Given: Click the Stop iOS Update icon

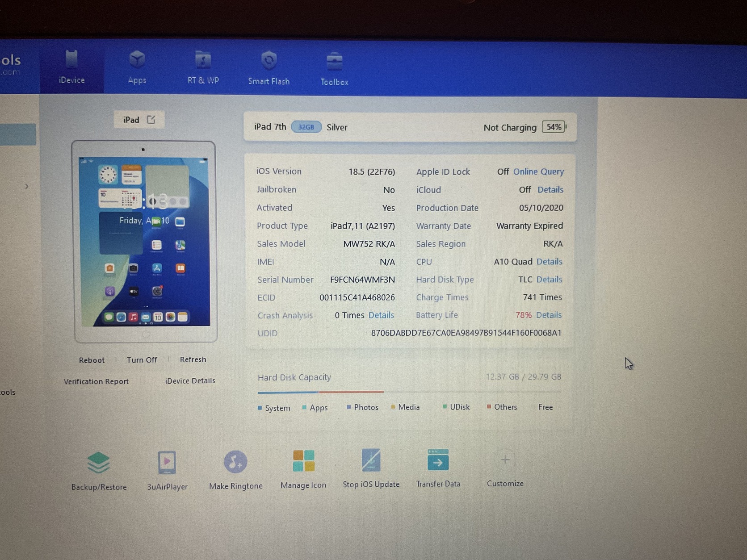Looking at the screenshot, I should point(371,460).
